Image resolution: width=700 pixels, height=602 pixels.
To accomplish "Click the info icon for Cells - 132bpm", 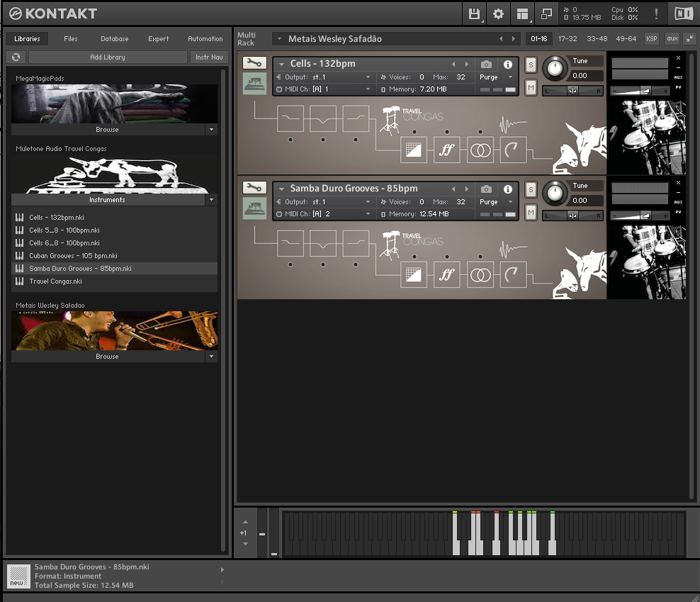I will tap(507, 65).
